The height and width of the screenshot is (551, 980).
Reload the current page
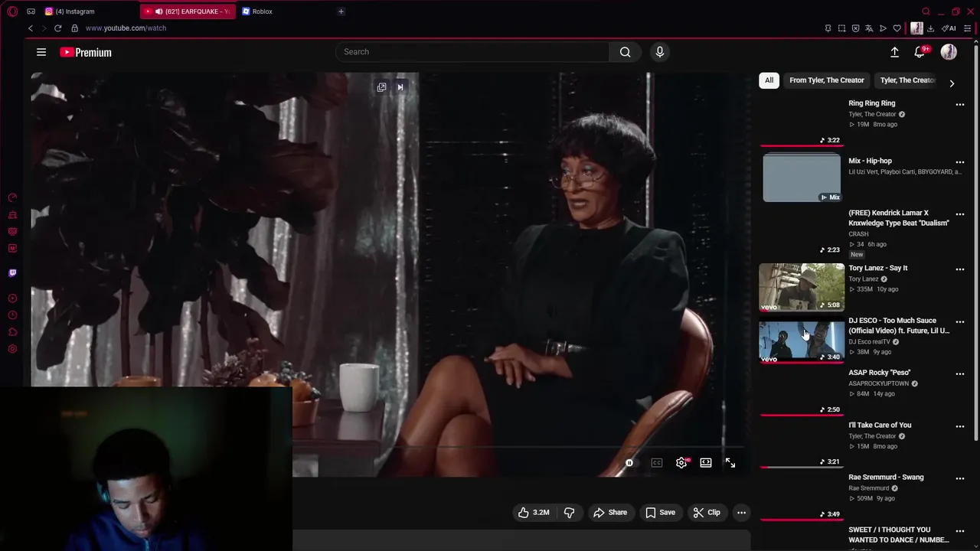pos(57,28)
